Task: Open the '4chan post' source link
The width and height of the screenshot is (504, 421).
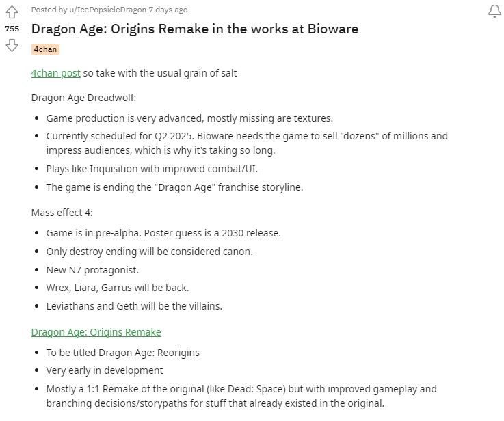Action: (x=55, y=73)
